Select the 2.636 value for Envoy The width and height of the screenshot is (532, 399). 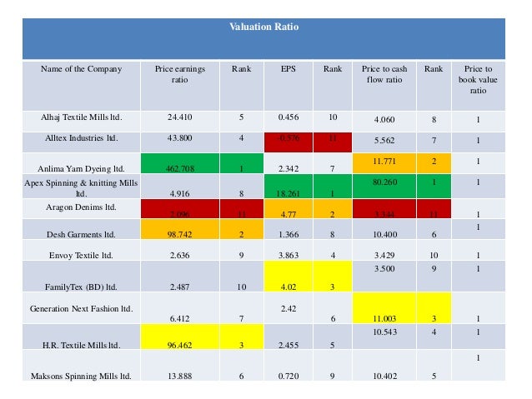[180, 255]
